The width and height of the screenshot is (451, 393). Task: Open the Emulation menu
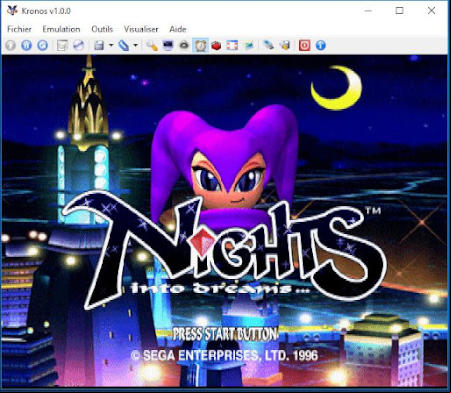click(61, 29)
